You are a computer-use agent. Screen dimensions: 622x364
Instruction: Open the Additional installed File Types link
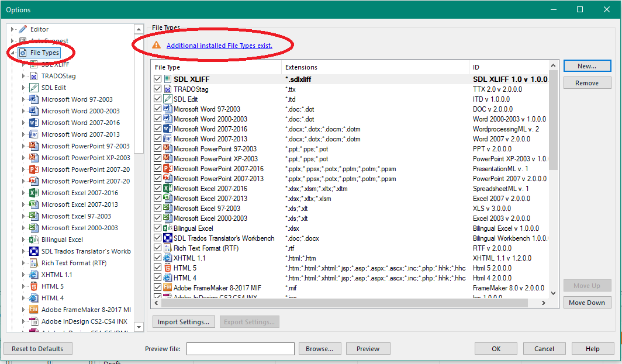coord(219,45)
